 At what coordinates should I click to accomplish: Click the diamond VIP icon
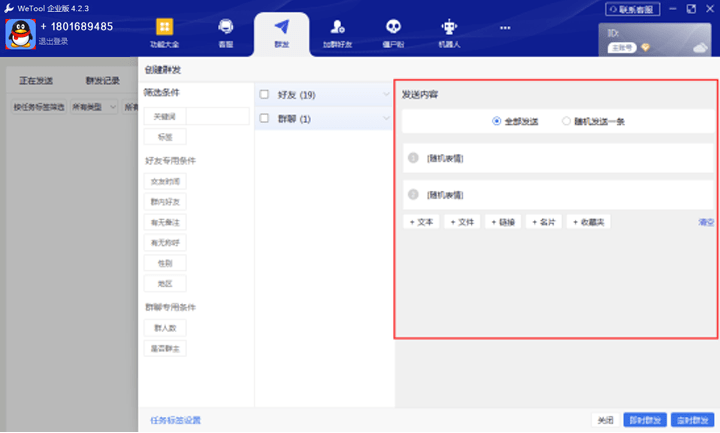pos(645,47)
